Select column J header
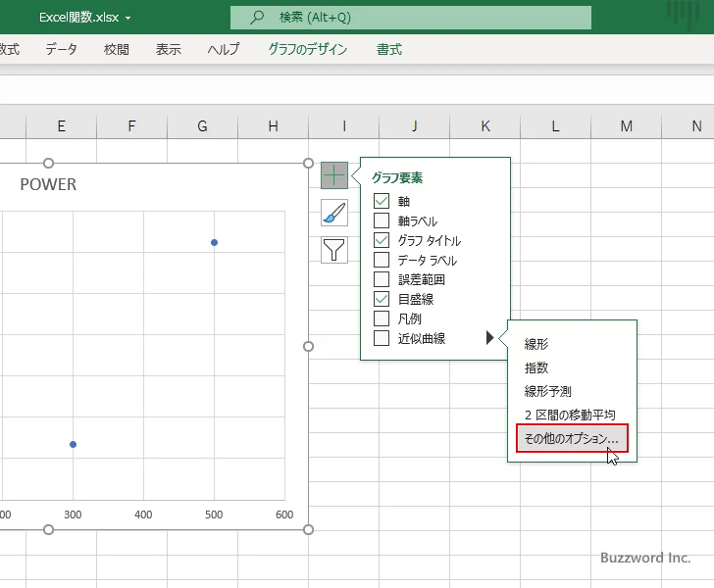The image size is (714, 588). [414, 126]
